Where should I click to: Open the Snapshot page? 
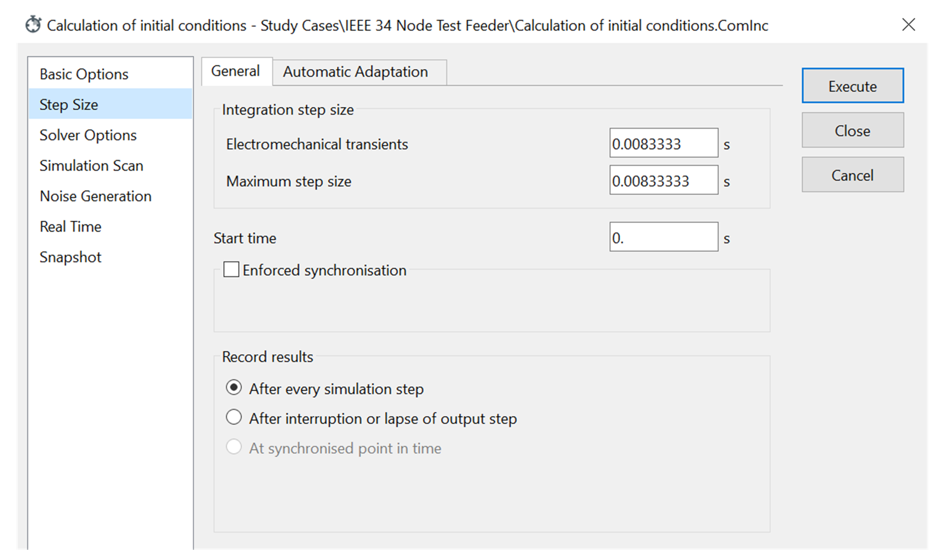70,257
